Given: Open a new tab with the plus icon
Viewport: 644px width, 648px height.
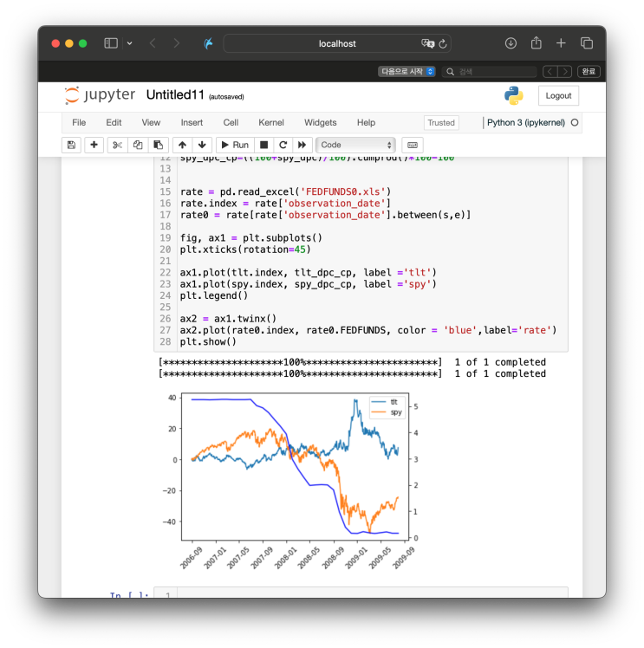Looking at the screenshot, I should [x=561, y=43].
